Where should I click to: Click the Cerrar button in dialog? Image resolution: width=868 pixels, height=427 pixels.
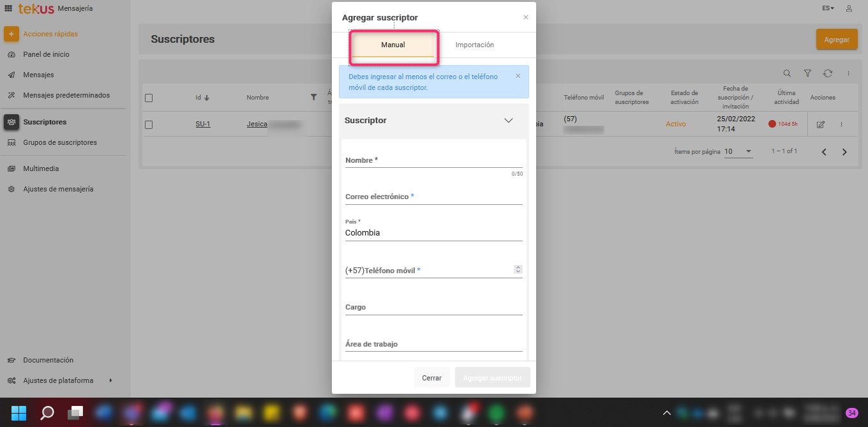pos(431,378)
